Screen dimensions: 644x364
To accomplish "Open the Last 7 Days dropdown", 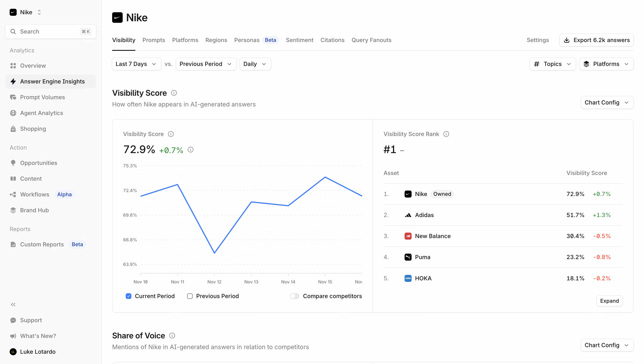I will [136, 64].
